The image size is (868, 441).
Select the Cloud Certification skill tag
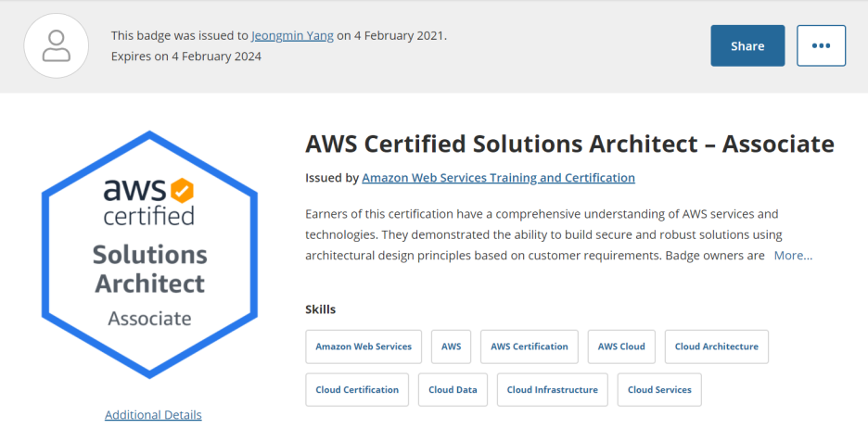point(357,390)
